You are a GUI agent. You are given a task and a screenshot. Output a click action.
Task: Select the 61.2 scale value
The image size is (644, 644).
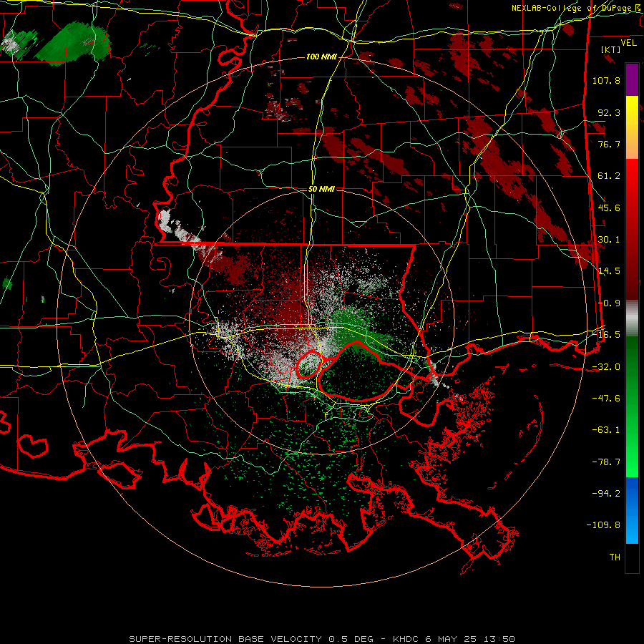[x=609, y=176]
